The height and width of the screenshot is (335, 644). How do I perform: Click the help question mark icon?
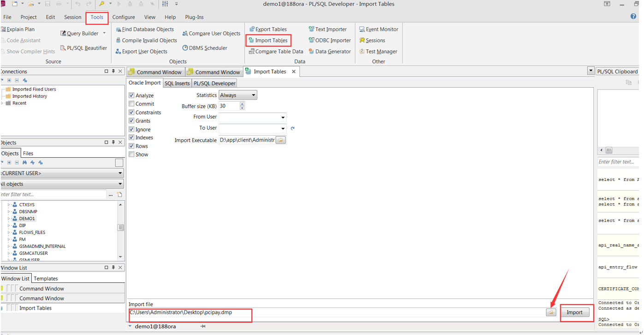point(633,17)
